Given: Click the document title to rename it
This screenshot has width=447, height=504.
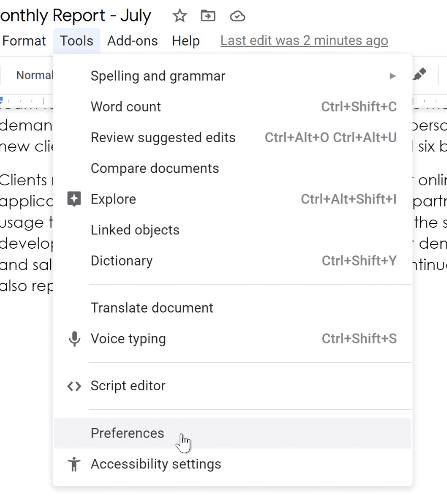Looking at the screenshot, I should click(x=76, y=15).
